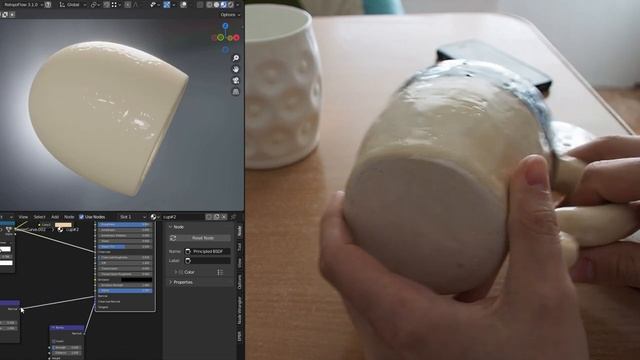Click the Name field showing Principled BSDF
Viewport: 640px width, 360px height.
(207, 251)
